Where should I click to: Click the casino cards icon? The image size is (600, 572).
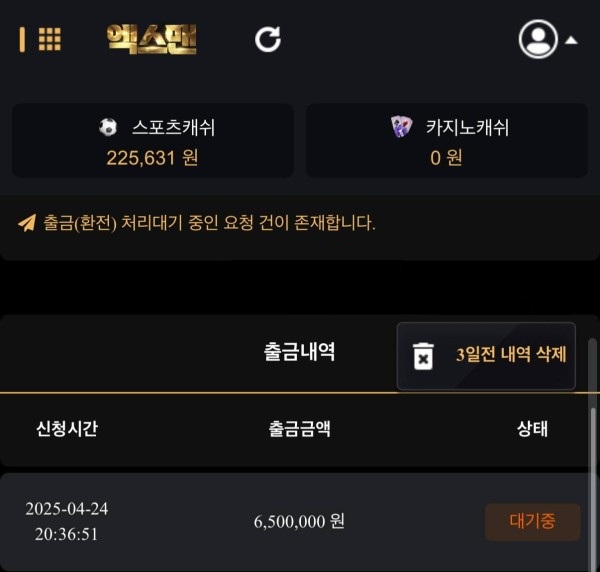click(x=401, y=127)
